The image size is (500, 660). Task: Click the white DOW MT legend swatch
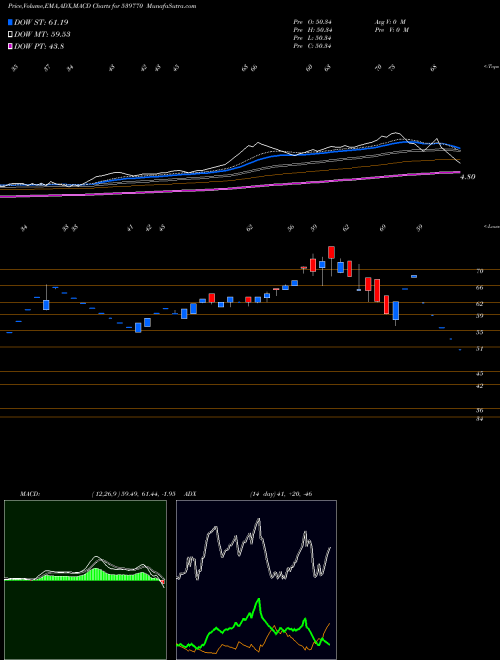pyautogui.click(x=11, y=35)
